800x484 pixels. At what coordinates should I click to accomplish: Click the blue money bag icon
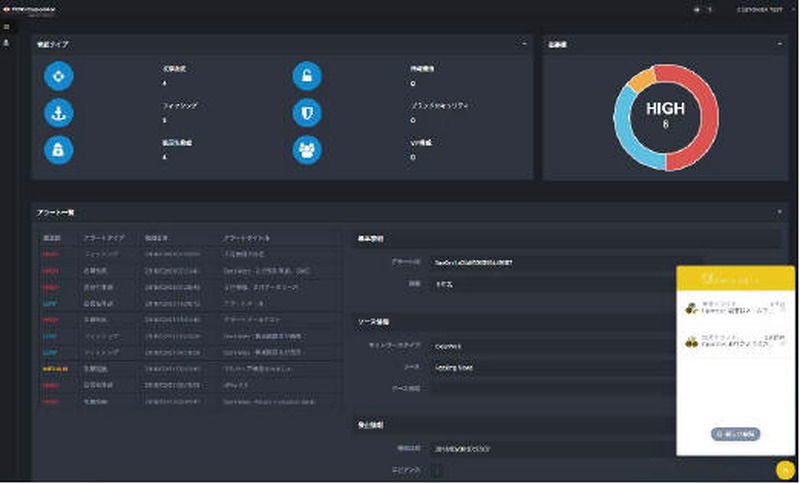pyautogui.click(x=58, y=149)
